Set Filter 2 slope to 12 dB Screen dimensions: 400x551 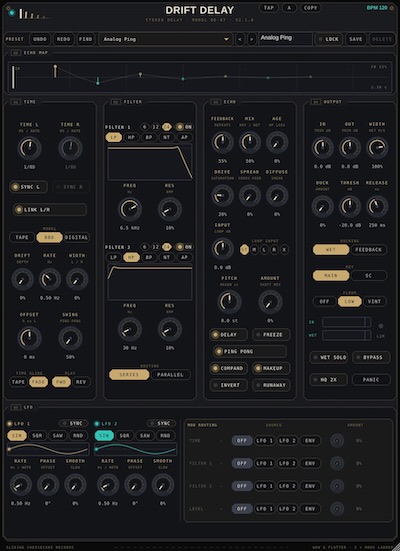[155, 247]
